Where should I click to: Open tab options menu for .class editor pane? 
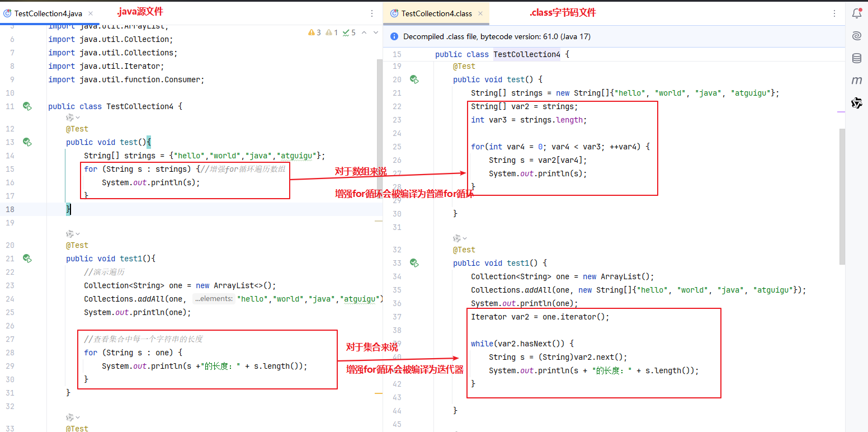point(835,13)
